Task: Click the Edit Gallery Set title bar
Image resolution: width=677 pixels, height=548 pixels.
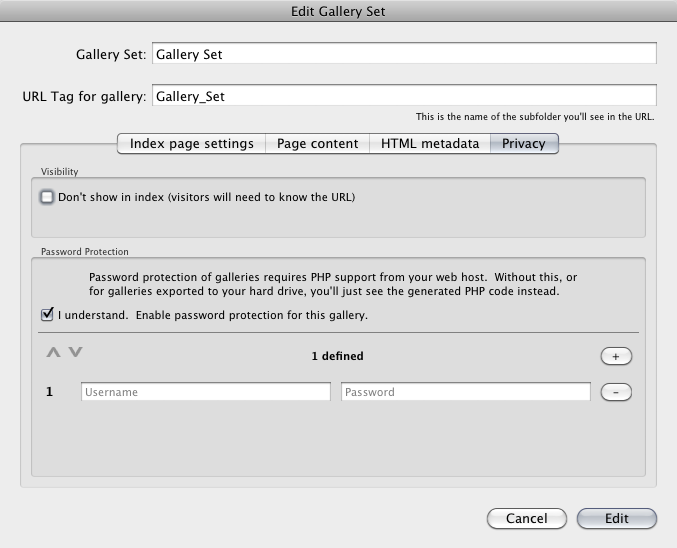Action: [x=338, y=11]
